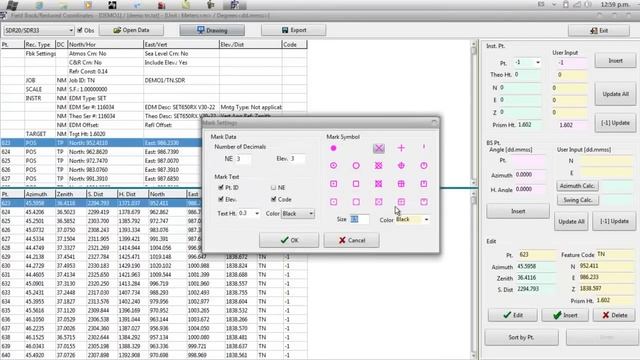Click the mark symbol Size field
This screenshot has width=640, height=360.
click(359, 220)
